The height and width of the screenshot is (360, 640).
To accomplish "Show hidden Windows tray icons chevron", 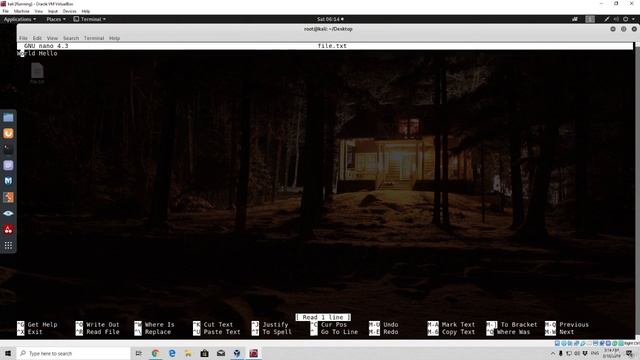I will (x=553, y=353).
